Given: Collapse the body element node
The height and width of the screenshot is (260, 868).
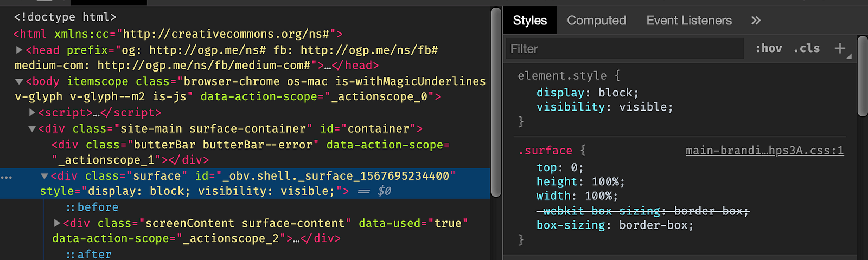Looking at the screenshot, I should point(19,81).
